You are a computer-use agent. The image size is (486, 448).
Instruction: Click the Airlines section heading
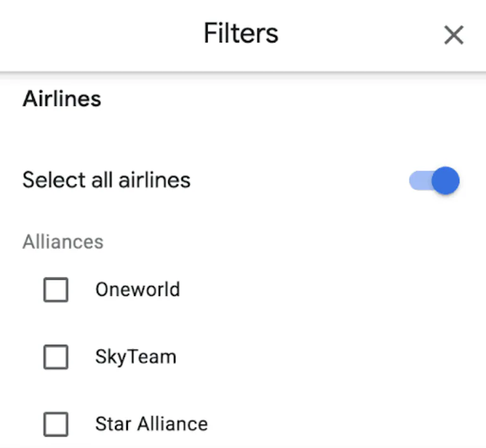click(61, 99)
